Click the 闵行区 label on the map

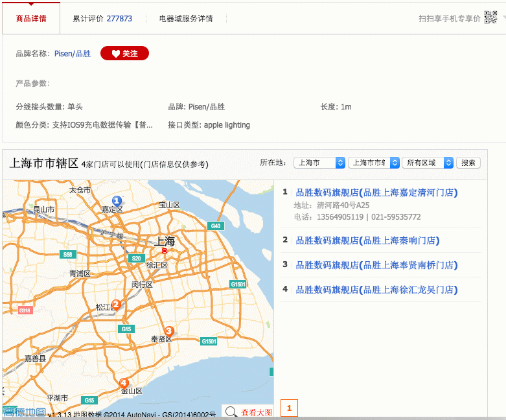[142, 285]
